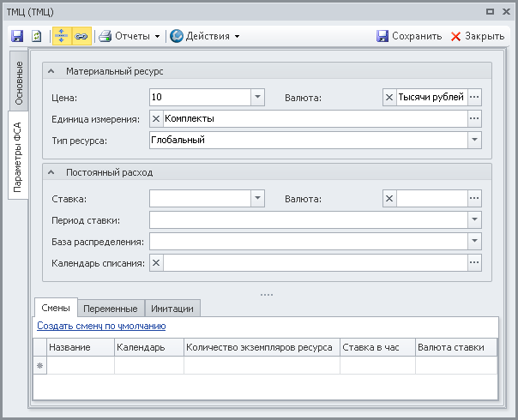Open unit lookup next to Комплекты
This screenshot has width=518, height=420.
(x=474, y=118)
